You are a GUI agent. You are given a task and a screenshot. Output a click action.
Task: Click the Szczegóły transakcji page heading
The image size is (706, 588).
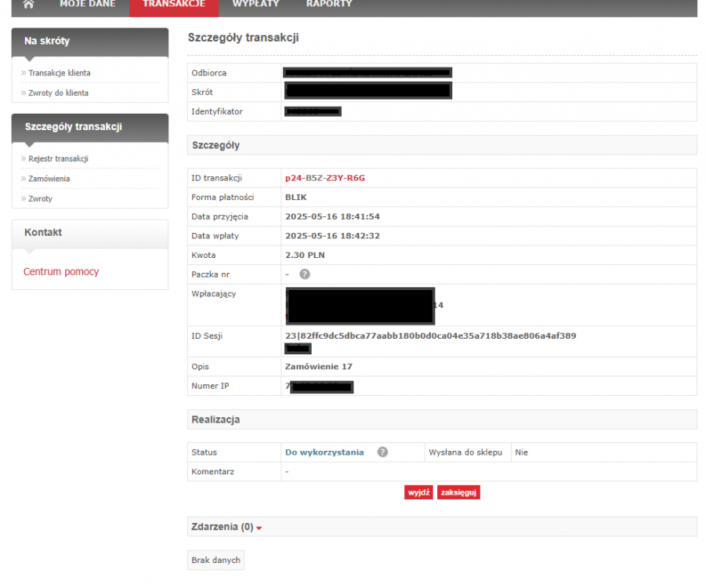coord(243,38)
